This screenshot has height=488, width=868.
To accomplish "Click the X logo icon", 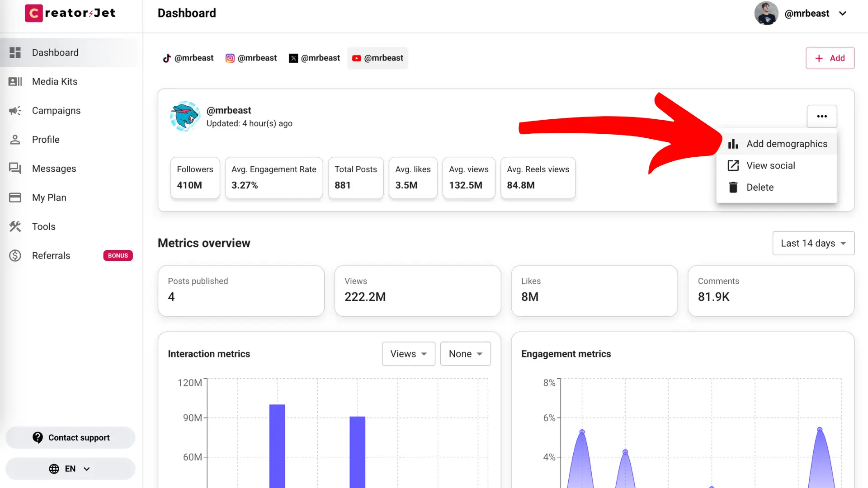I will click(293, 58).
